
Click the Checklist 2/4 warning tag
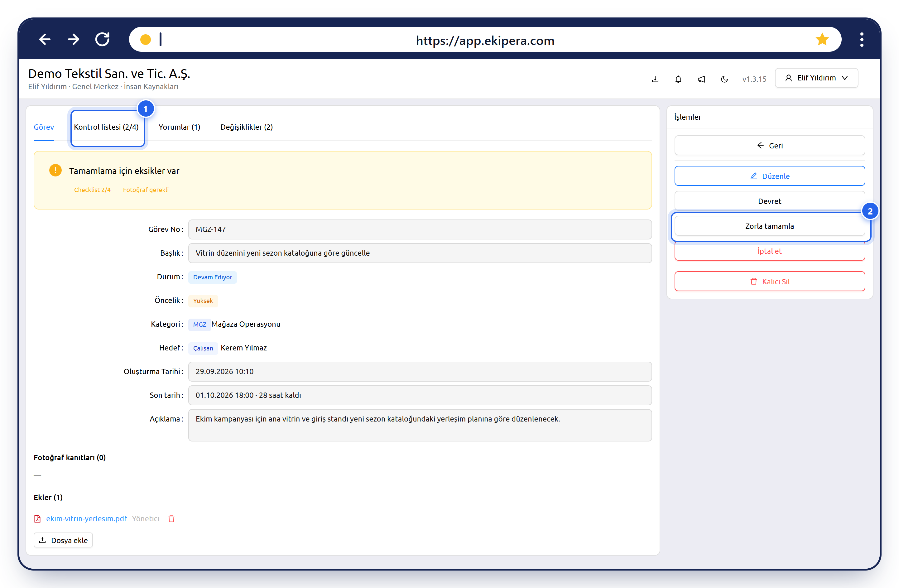[92, 190]
